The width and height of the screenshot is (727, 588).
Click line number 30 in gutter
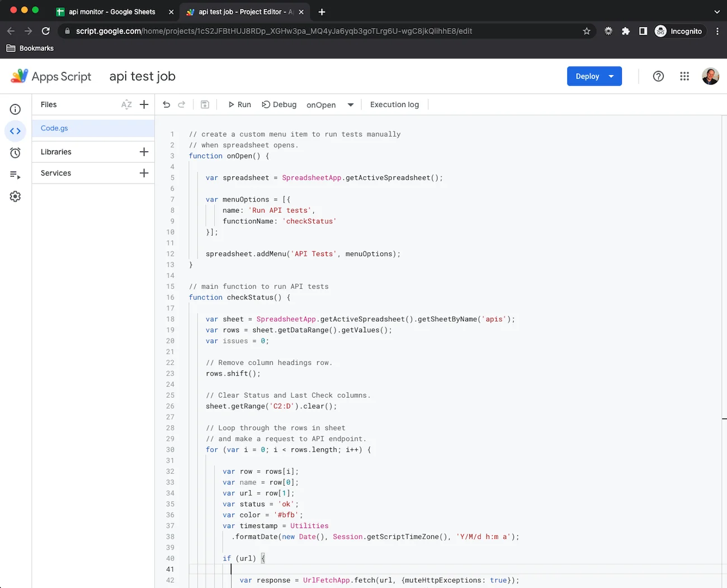coord(170,450)
